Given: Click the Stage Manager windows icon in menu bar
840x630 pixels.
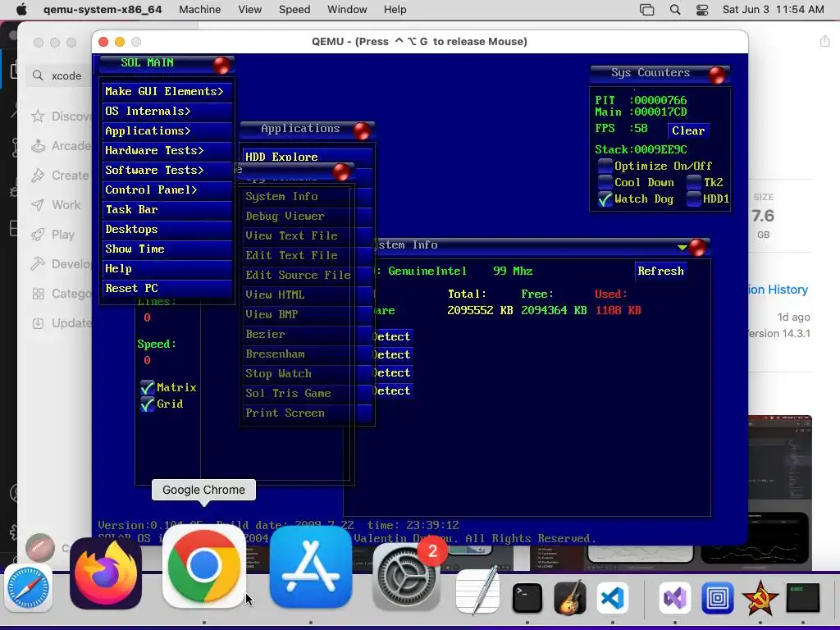Looking at the screenshot, I should click(646, 10).
